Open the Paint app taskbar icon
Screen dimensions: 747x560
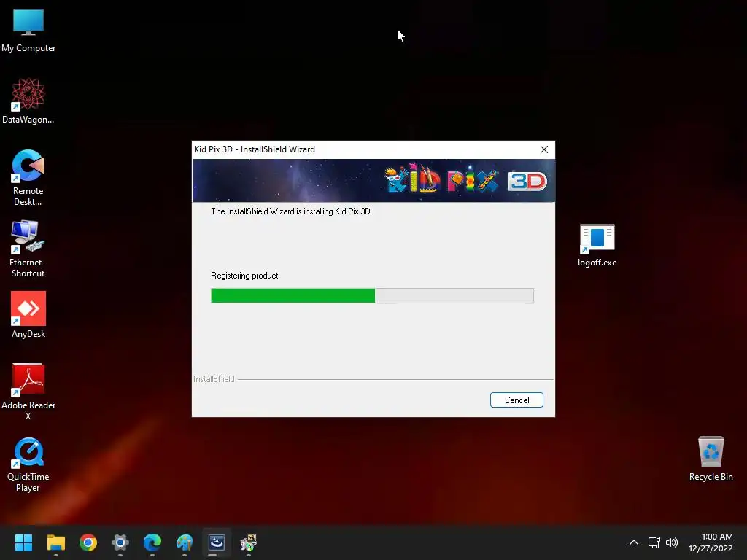click(185, 542)
